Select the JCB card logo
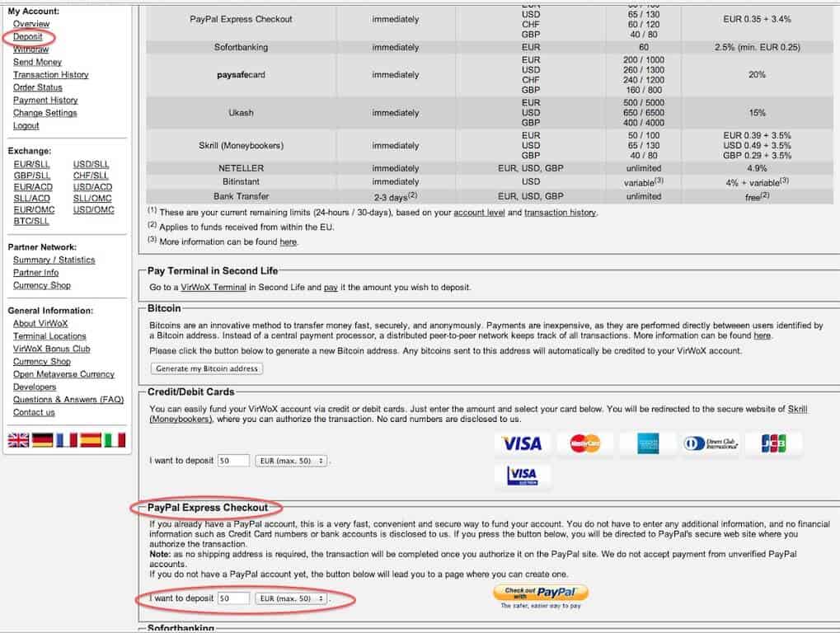This screenshot has height=633, width=840. [x=773, y=443]
